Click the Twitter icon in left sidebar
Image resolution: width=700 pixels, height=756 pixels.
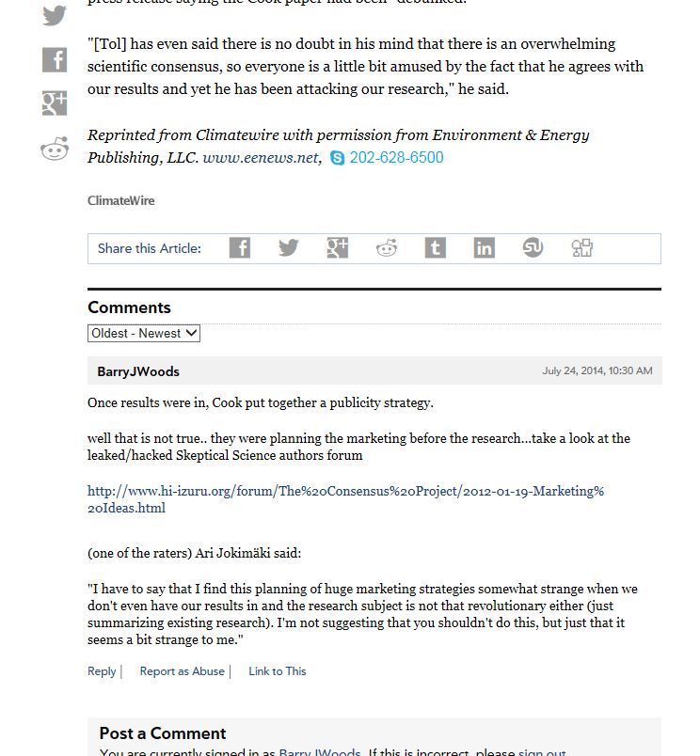coord(55,16)
